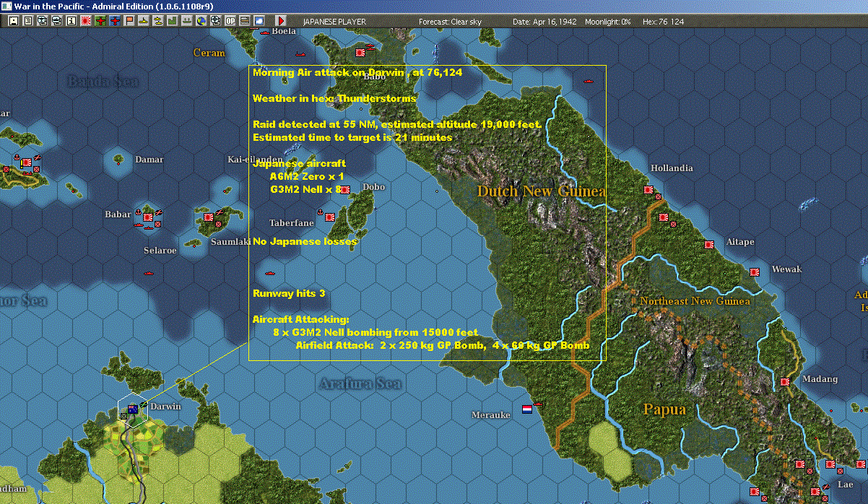Select the Japanese base flag at Babar
The height and width of the screenshot is (504, 868).
149,217
